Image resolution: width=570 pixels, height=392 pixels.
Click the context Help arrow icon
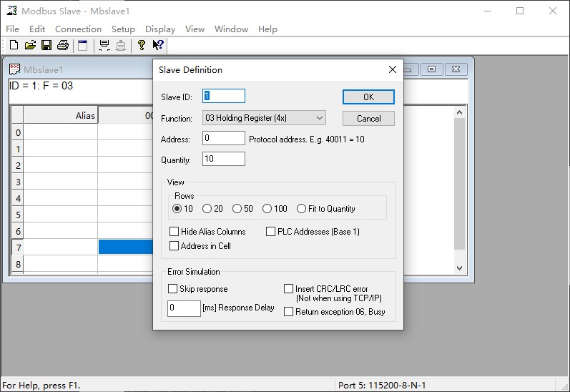pos(158,45)
